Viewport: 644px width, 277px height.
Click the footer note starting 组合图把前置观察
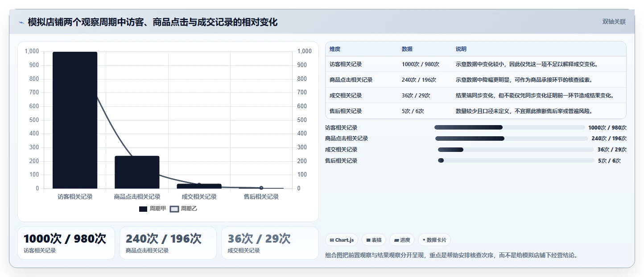pos(452,256)
